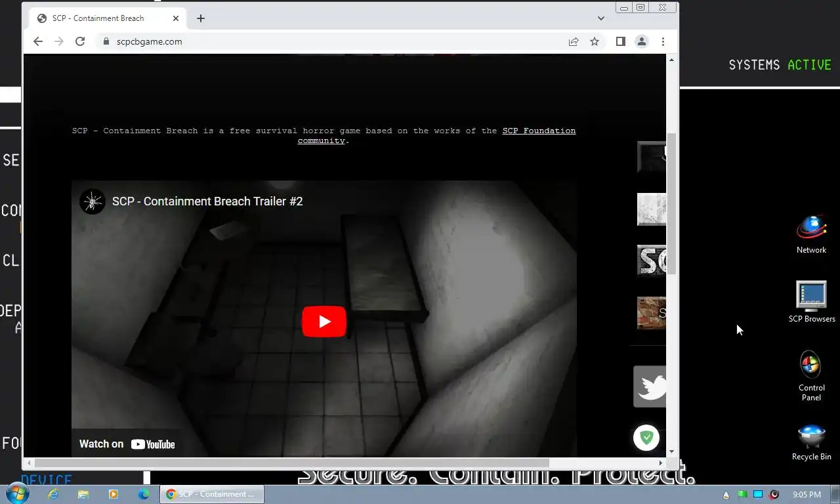
Task: Open the Network desktop icon
Action: (x=812, y=234)
